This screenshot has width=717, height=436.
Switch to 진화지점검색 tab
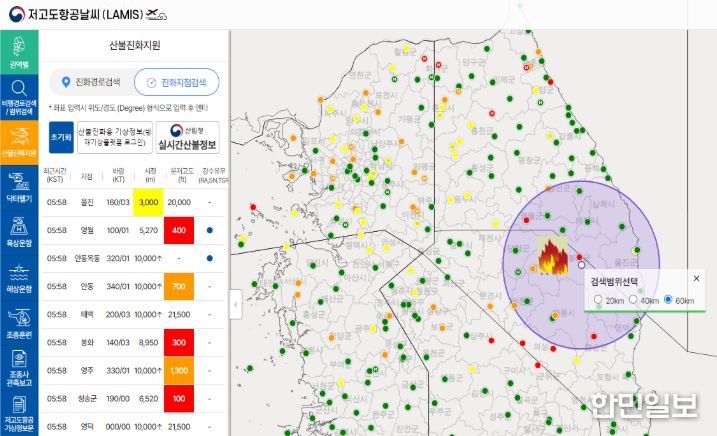(177, 82)
